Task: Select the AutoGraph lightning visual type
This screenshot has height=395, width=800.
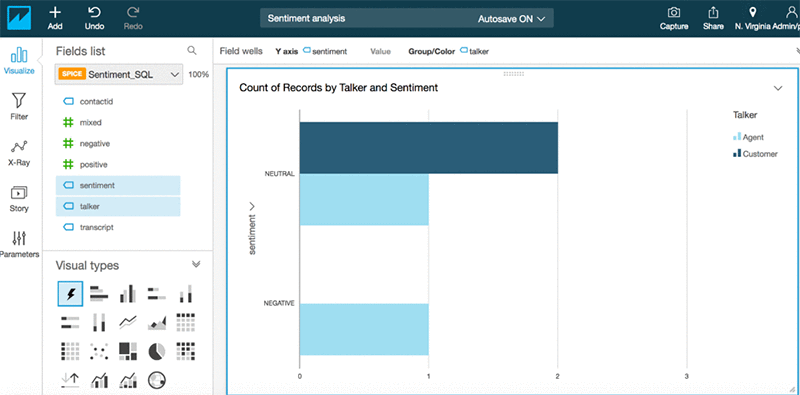Action: [70, 294]
